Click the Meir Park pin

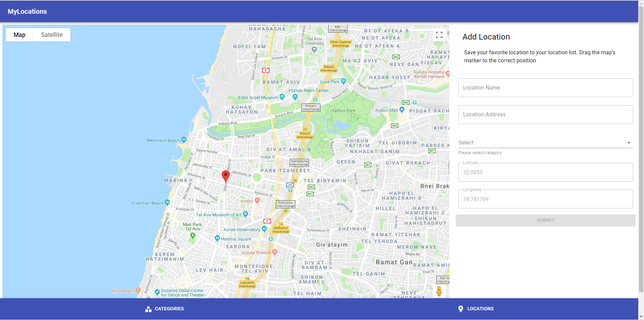pyautogui.click(x=193, y=236)
